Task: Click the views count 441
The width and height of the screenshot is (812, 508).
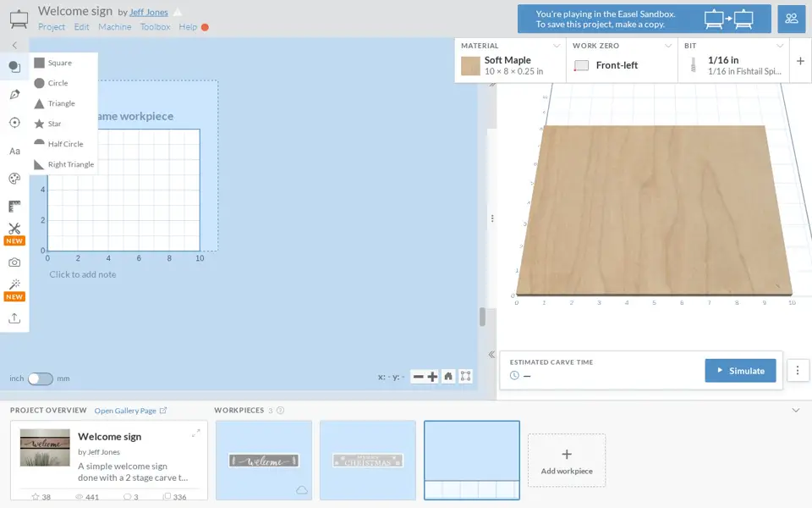Action: point(87,497)
